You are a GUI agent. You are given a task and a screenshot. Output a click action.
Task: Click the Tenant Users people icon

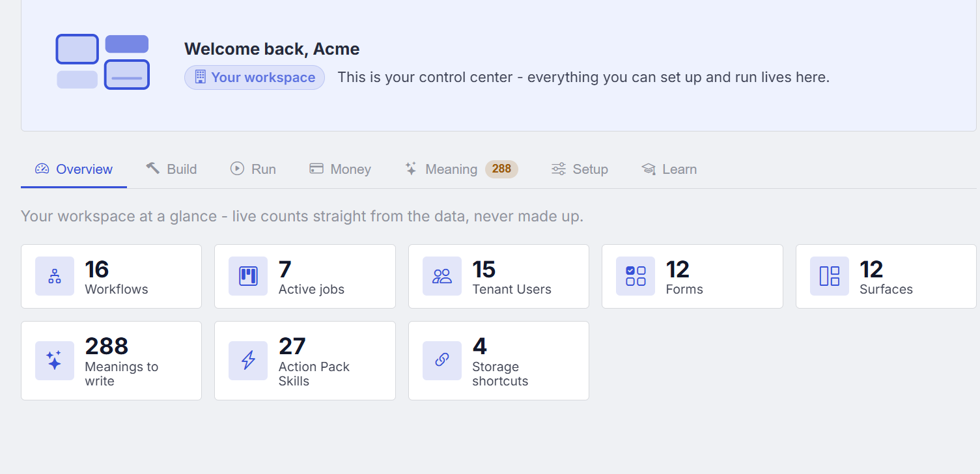click(442, 276)
